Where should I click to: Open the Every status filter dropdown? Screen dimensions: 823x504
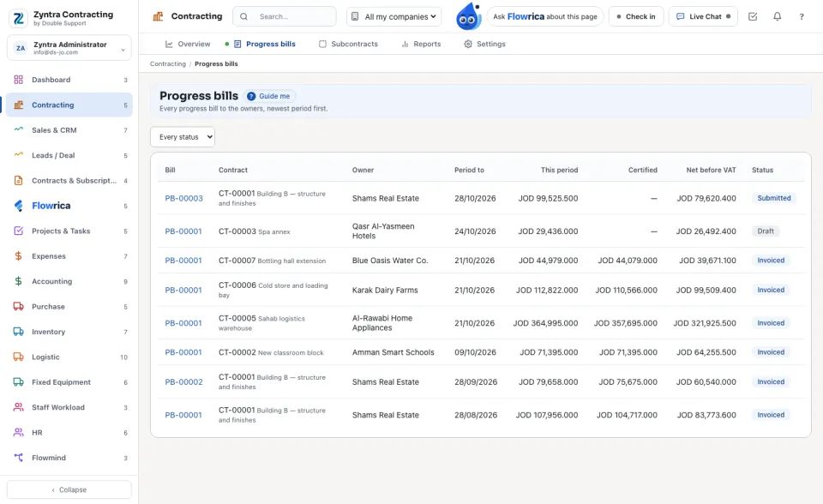pyautogui.click(x=183, y=137)
